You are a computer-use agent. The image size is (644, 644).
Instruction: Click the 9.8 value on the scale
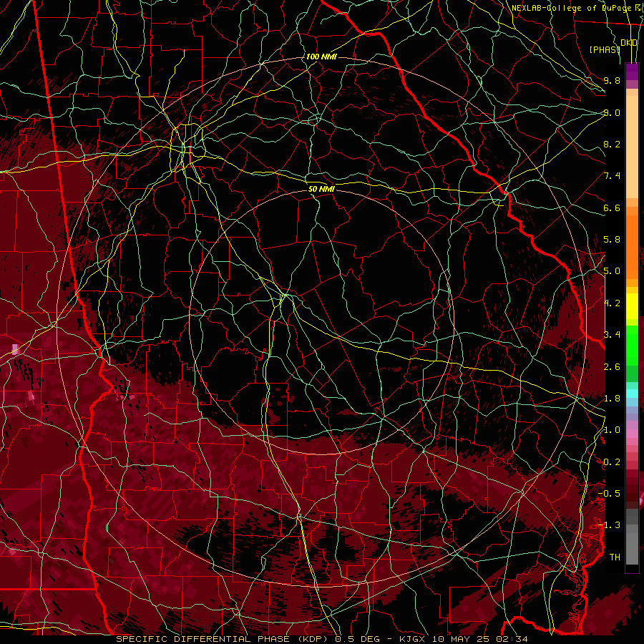(612, 80)
